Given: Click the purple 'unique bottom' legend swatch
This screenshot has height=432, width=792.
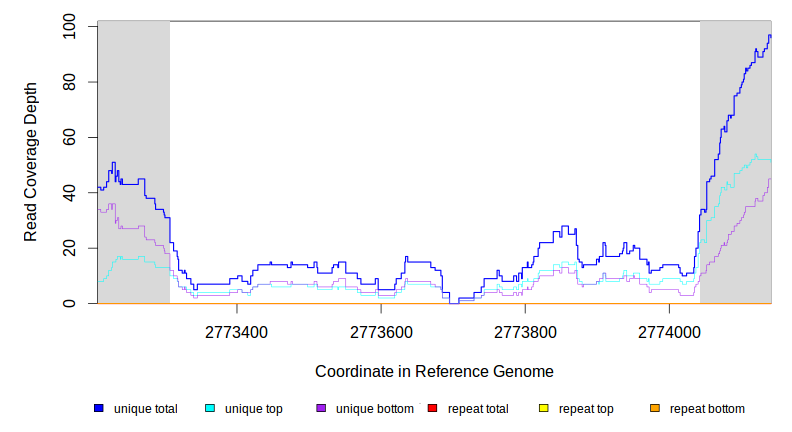Looking at the screenshot, I should (x=321, y=409).
